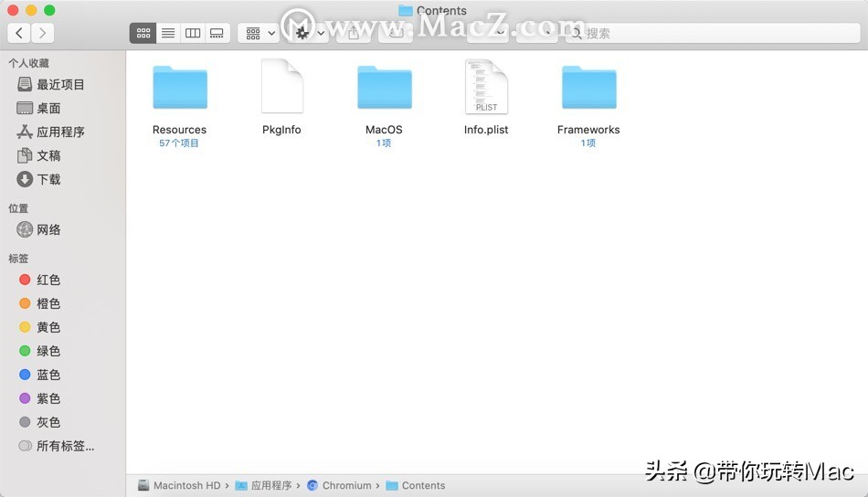
Task: Select the 红色 red tag
Action: 40,280
